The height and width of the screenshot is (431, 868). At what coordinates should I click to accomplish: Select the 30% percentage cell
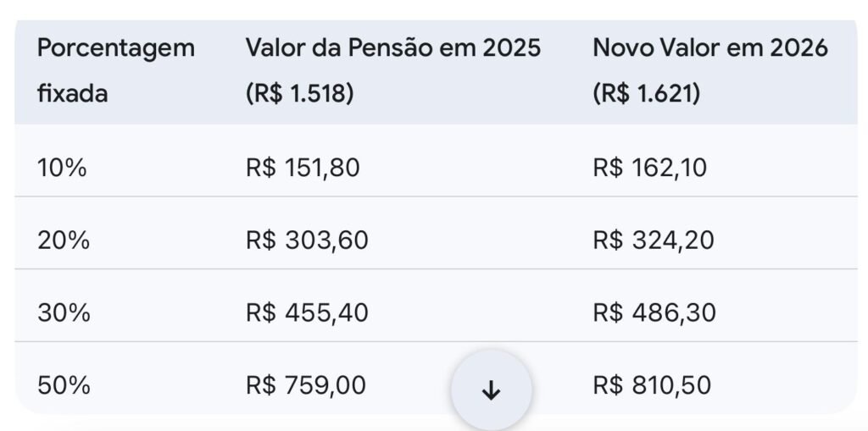tap(64, 313)
